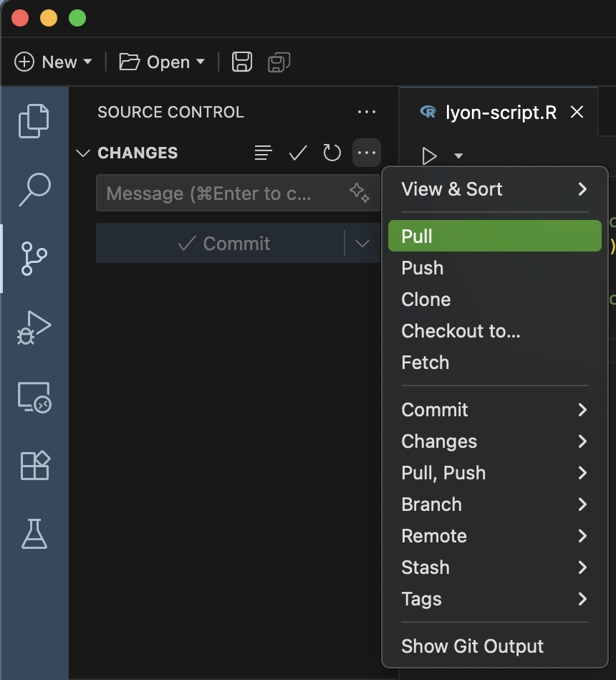Select the Explorer icon in the activity bar

(x=34, y=121)
